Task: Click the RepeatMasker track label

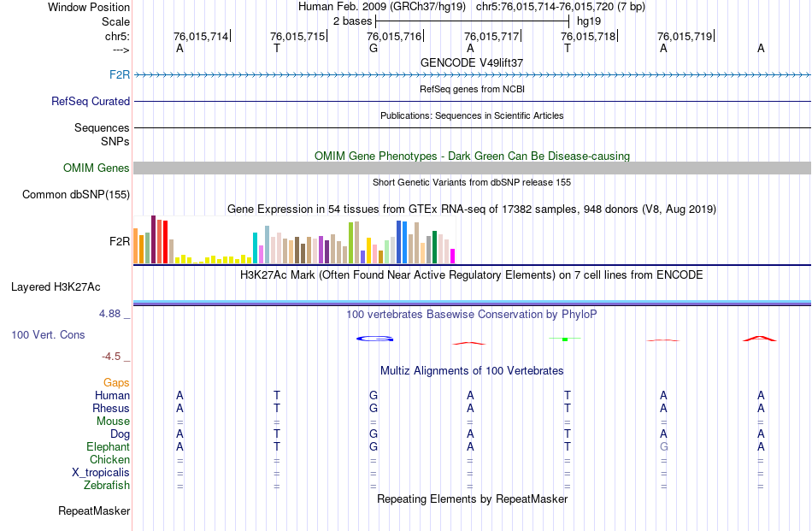Action: coord(94,510)
